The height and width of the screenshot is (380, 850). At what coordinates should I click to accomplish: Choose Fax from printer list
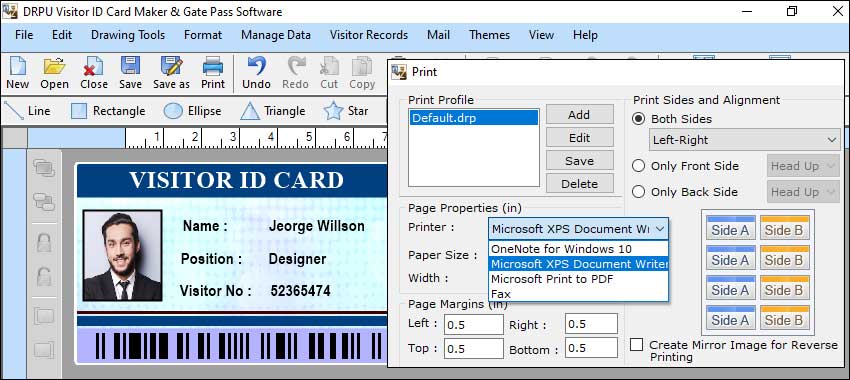tap(578, 294)
